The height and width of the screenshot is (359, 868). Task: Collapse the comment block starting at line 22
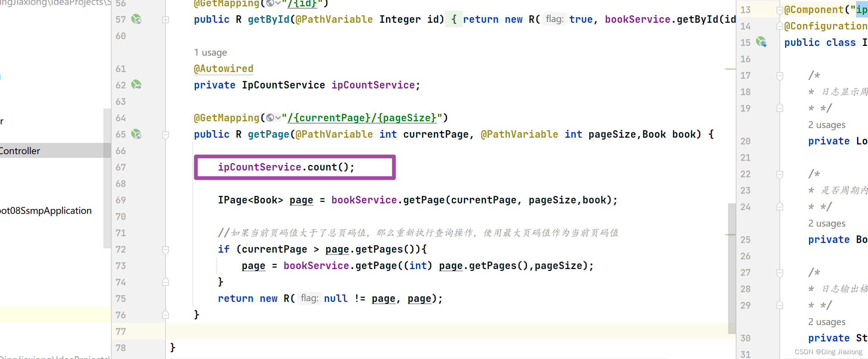click(780, 175)
